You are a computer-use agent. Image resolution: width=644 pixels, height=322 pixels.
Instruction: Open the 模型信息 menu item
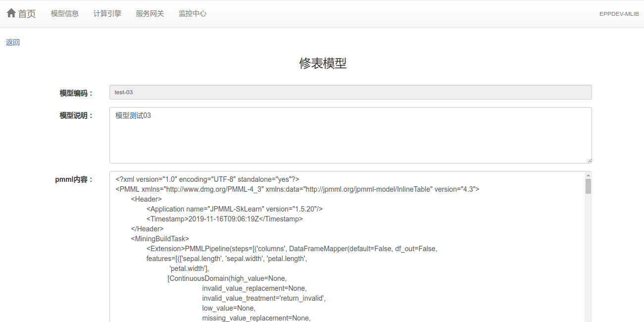coord(65,14)
